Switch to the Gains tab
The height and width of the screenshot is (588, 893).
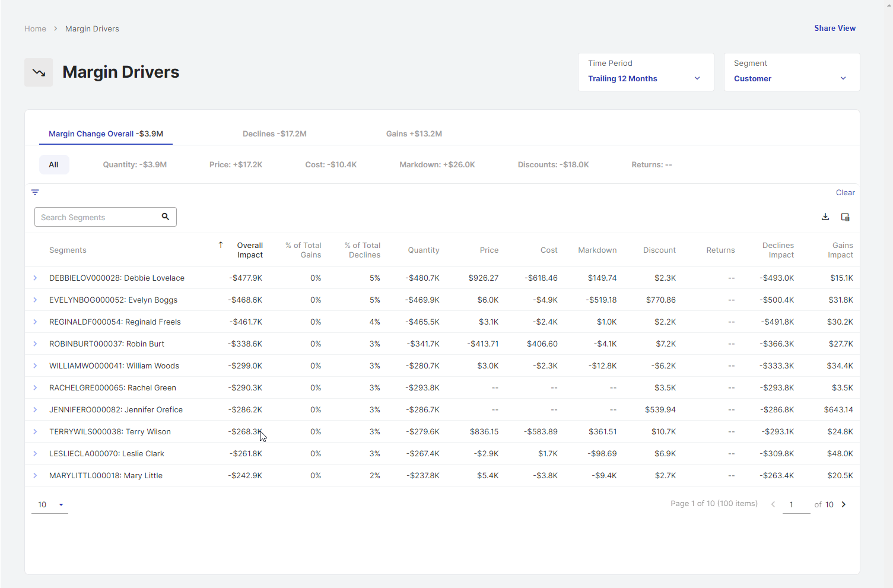[x=414, y=134]
